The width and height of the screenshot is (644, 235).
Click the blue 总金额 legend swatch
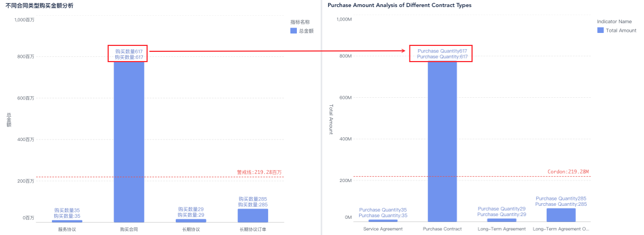pos(293,31)
